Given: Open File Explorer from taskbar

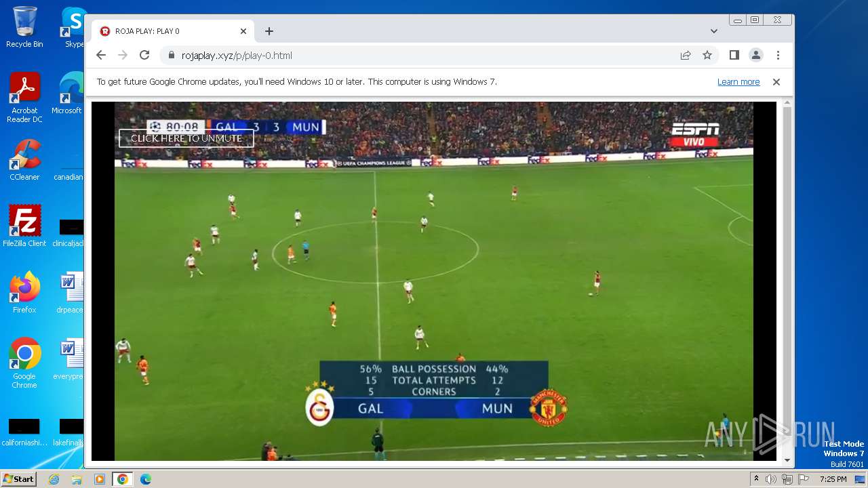Looking at the screenshot, I should click(77, 479).
